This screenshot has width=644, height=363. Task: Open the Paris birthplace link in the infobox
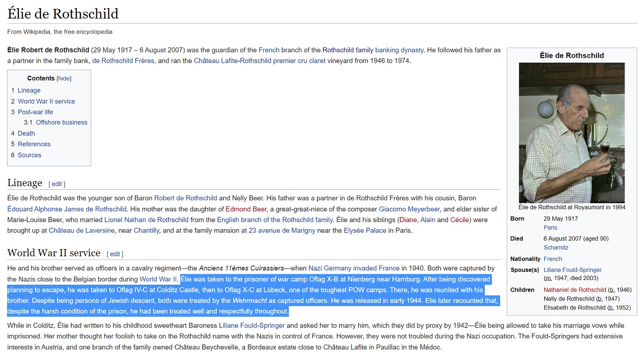pos(550,228)
